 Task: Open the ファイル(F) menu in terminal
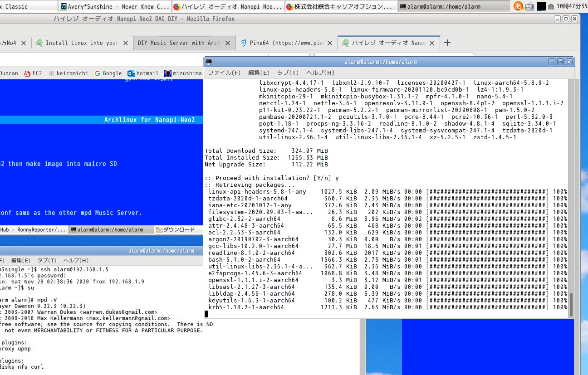click(x=224, y=73)
